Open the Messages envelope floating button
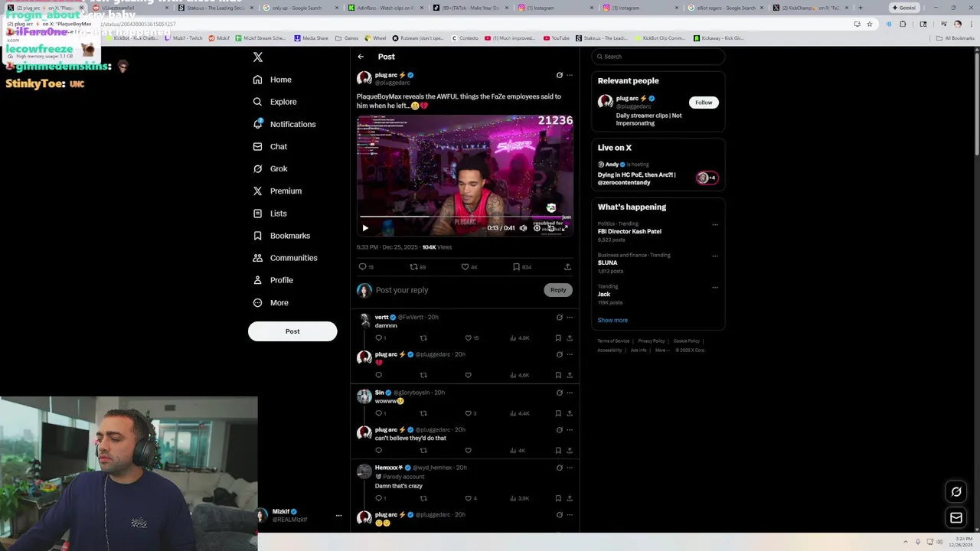This screenshot has width=980, height=551. [956, 518]
